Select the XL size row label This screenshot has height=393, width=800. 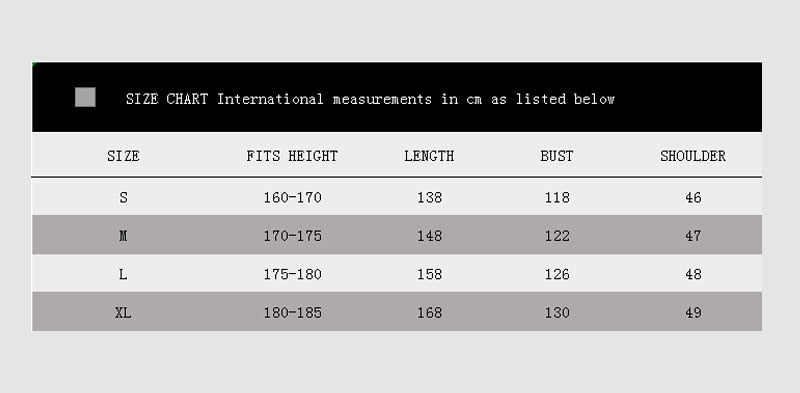coord(123,312)
